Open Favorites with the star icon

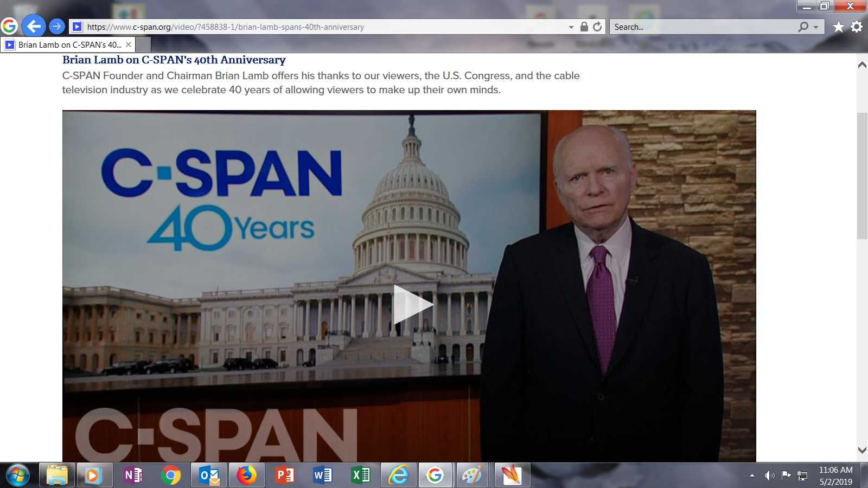coord(838,27)
